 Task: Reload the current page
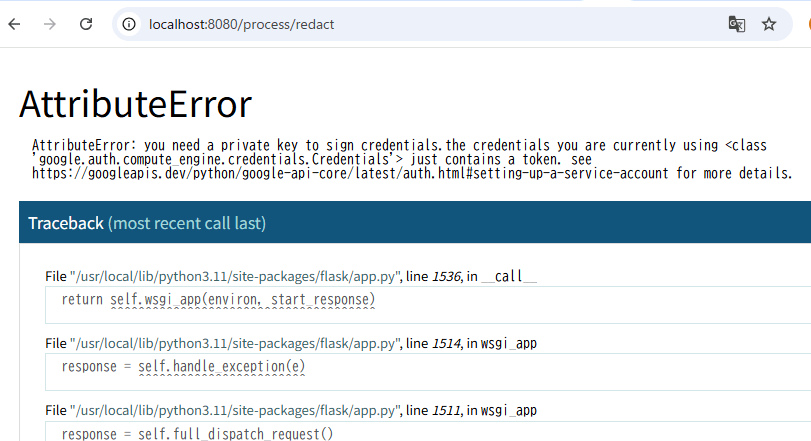(87, 24)
